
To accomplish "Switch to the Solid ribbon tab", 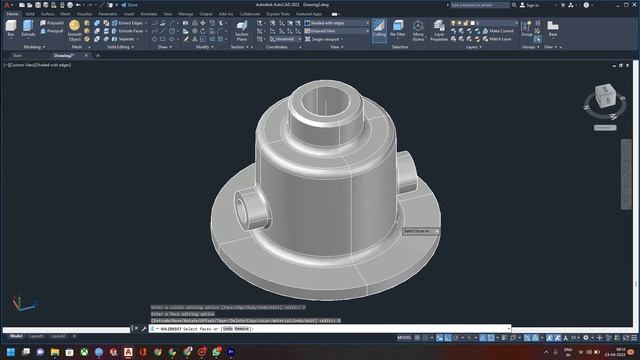I will tap(30, 14).
